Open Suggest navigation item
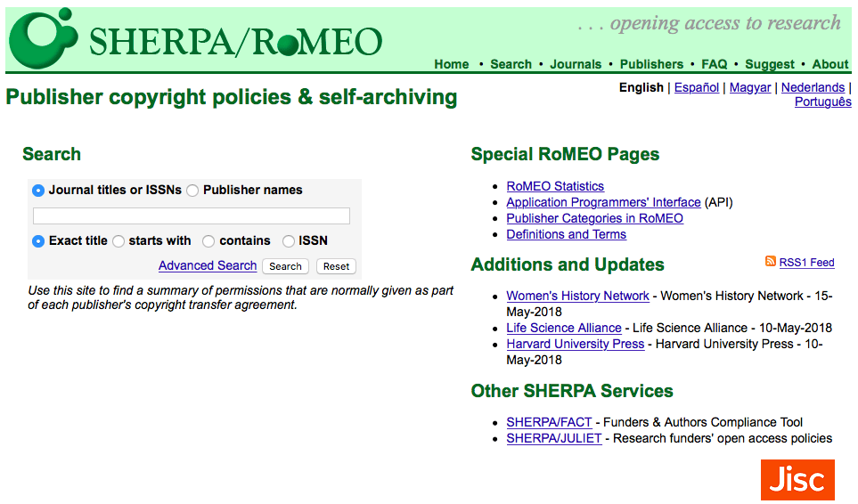 (770, 64)
